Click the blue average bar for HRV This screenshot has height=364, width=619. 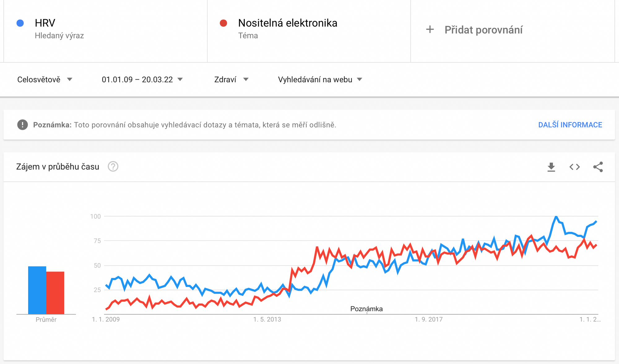(37, 290)
